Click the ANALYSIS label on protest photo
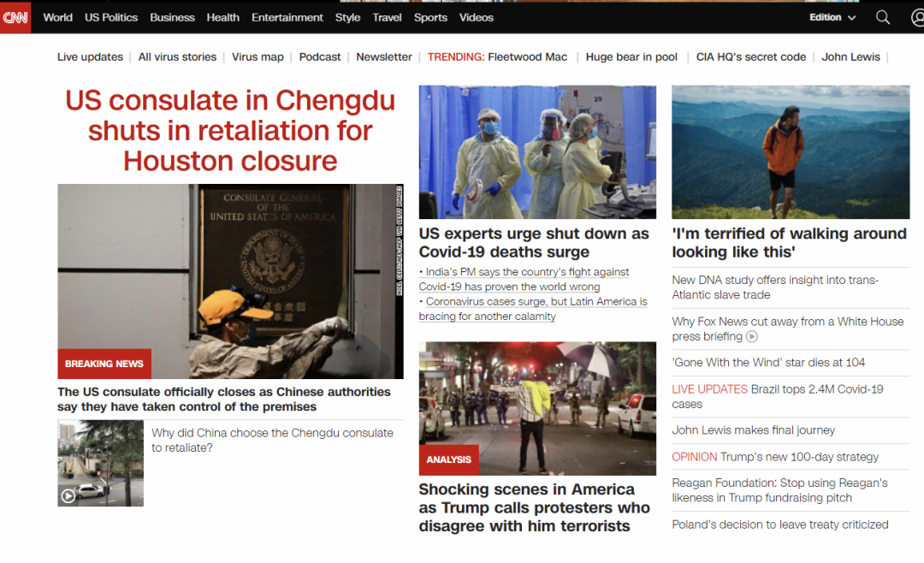Image resolution: width=924 pixels, height=563 pixels. [448, 459]
